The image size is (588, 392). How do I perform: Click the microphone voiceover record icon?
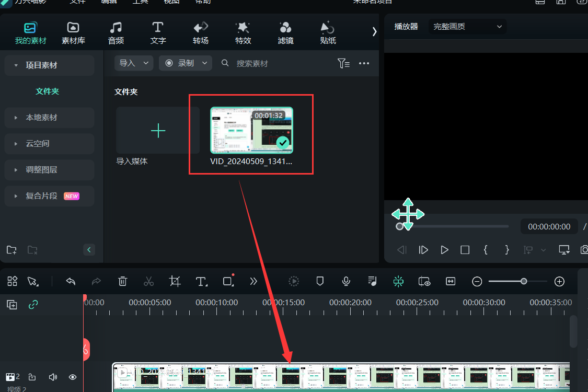point(346,281)
